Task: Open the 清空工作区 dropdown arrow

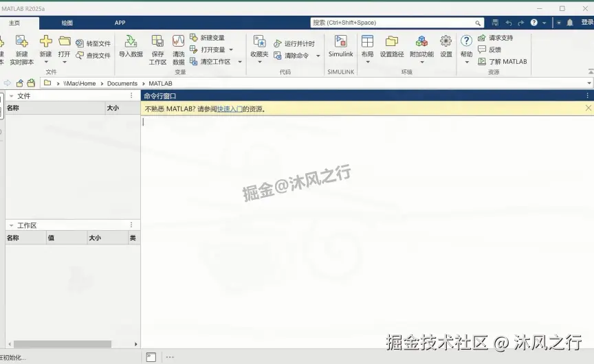Action: (240, 62)
